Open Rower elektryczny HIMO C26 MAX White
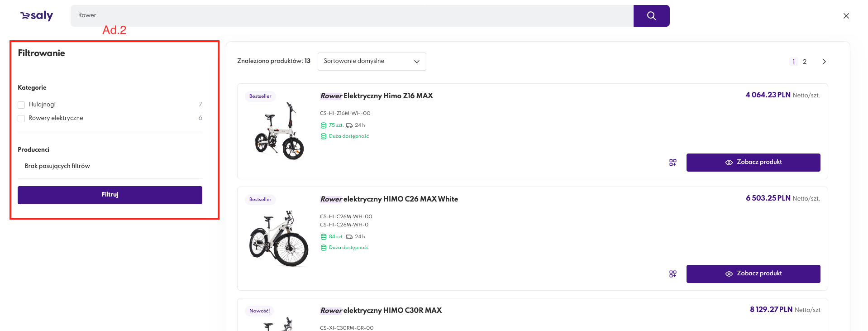 click(x=389, y=199)
